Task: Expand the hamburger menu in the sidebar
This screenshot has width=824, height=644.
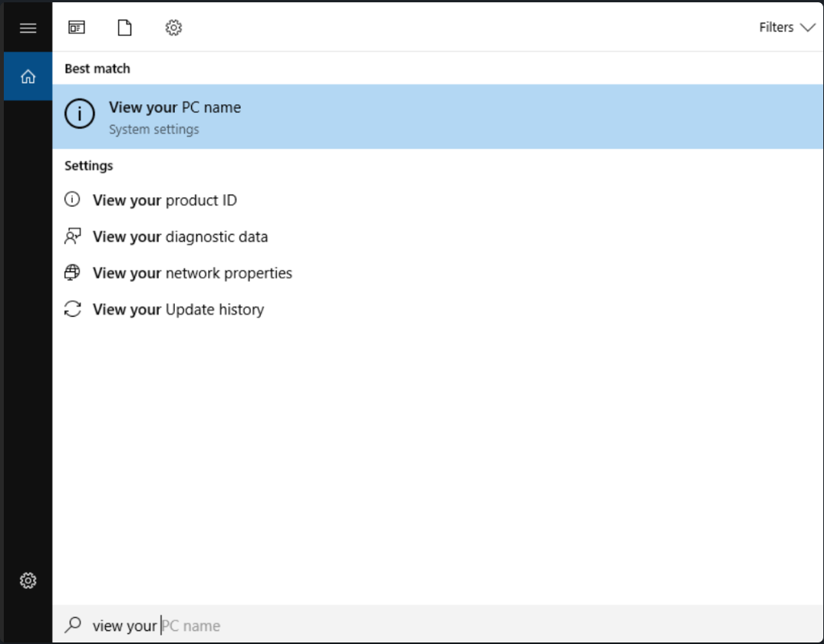Action: [28, 28]
